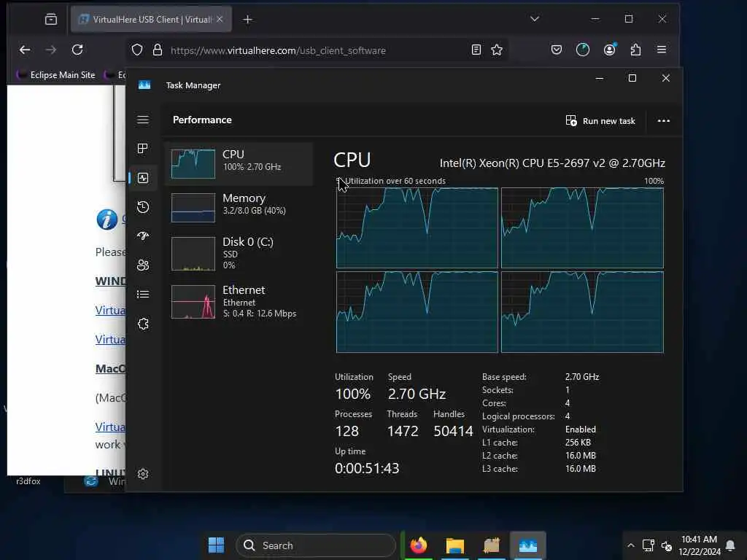
Task: Click the first CPU core utilization graph
Action: [417, 228]
